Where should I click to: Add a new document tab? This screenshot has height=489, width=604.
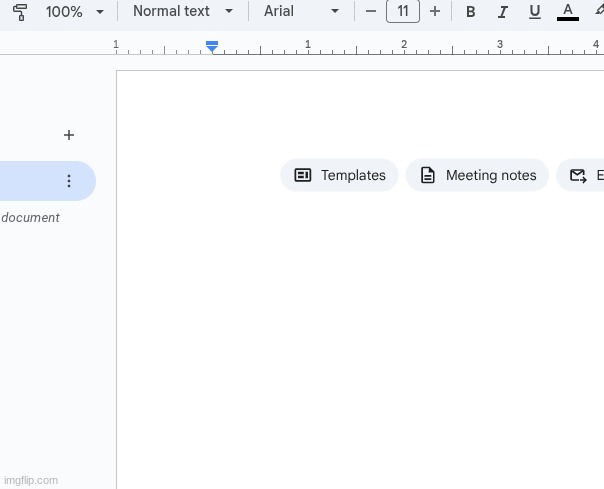[x=69, y=135]
